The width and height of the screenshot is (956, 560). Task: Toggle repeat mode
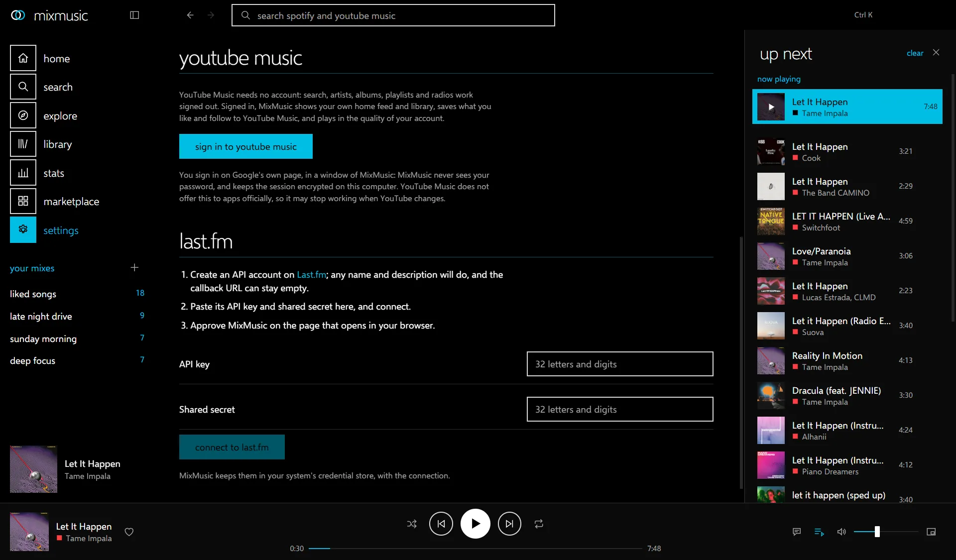539,524
